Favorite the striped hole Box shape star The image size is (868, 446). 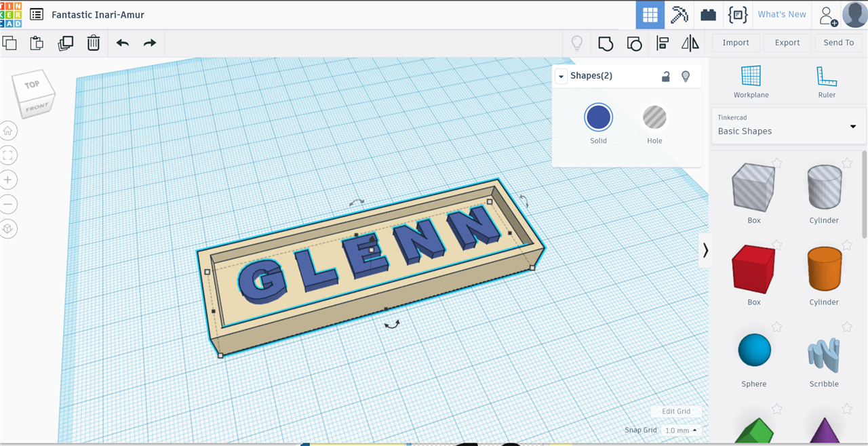(777, 163)
